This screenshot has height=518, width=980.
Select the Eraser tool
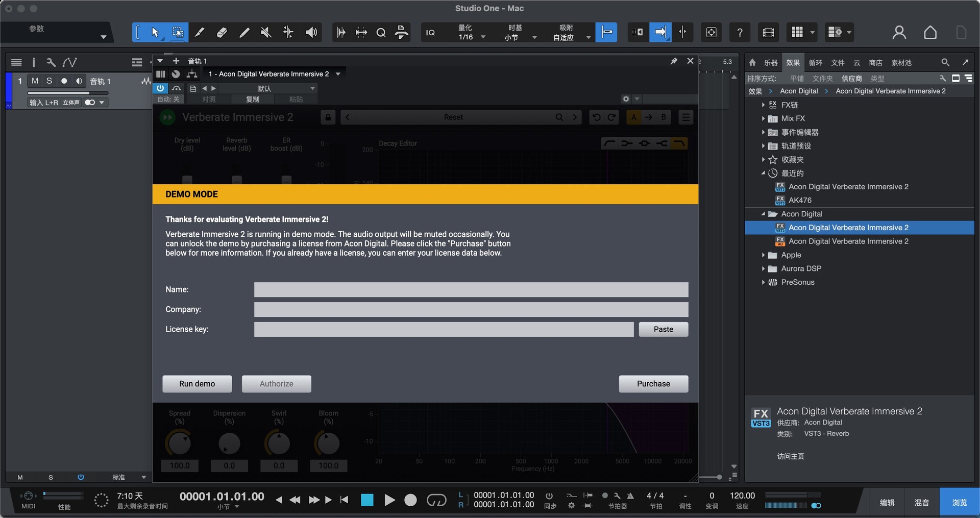222,33
